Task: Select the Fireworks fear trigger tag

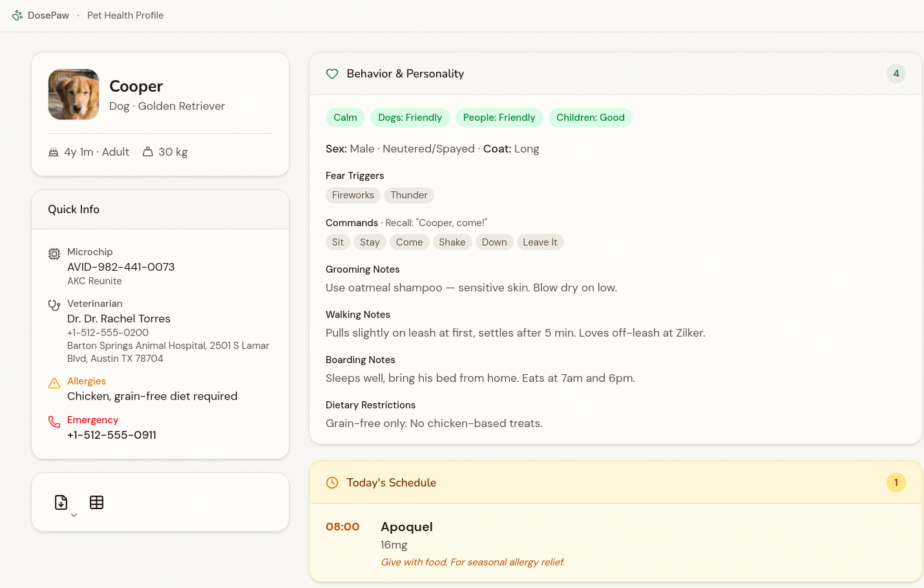Action: pyautogui.click(x=353, y=195)
